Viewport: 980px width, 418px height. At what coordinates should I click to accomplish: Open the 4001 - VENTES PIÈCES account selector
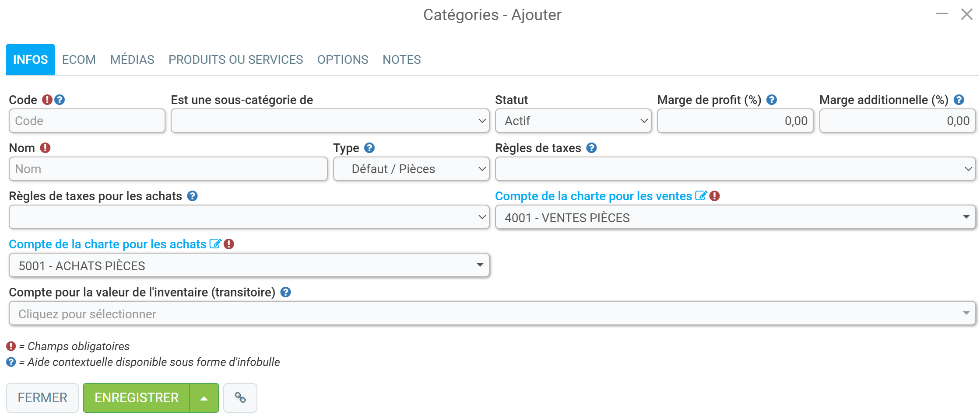[735, 217]
